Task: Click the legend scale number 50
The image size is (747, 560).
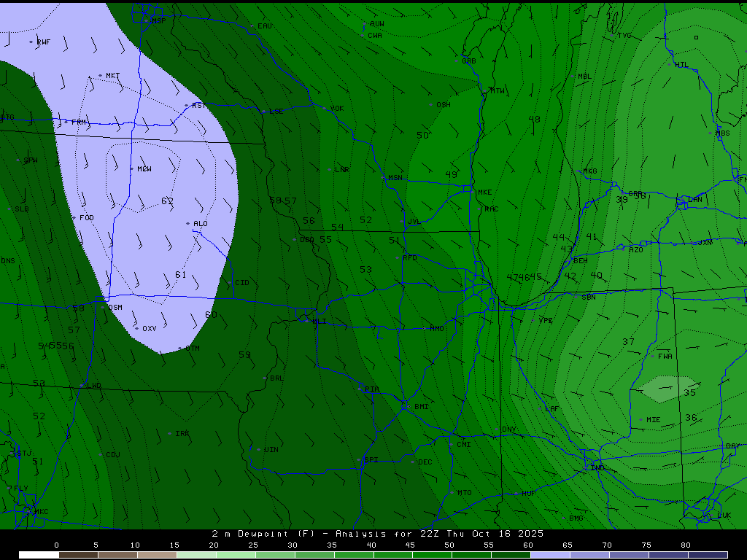Action: pos(449,545)
